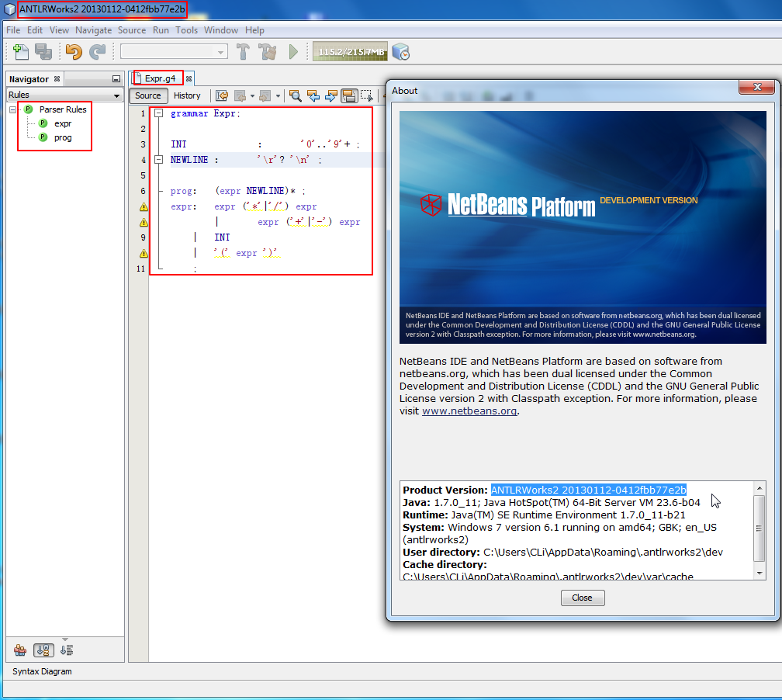
Task: Close the Expr.g4 editor tab
Action: 189,79
